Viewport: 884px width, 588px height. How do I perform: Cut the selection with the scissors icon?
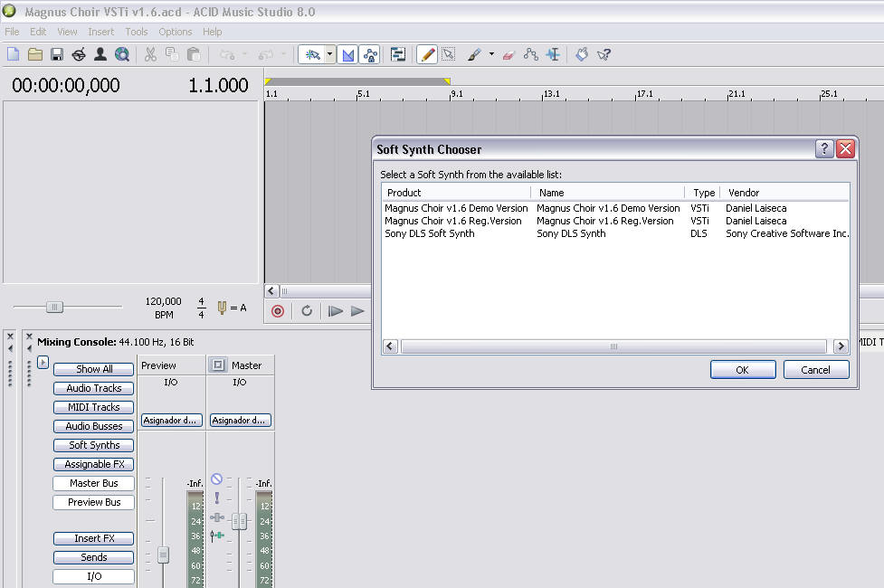coord(150,54)
